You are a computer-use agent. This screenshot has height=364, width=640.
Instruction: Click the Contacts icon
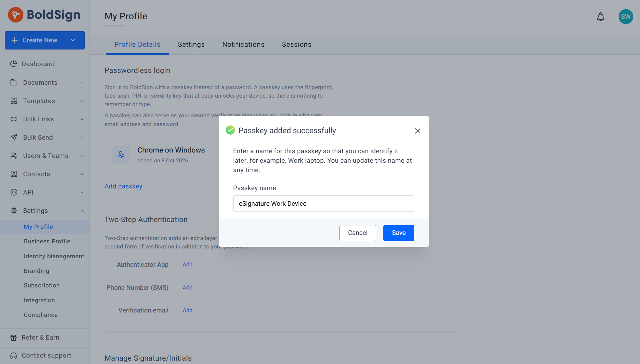coord(14,174)
